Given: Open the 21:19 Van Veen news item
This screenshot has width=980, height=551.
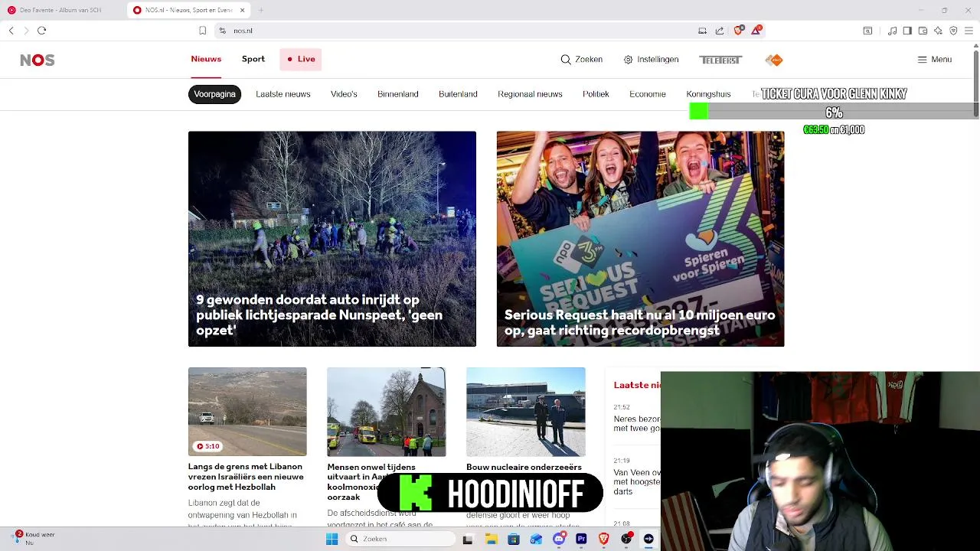Looking at the screenshot, I should pyautogui.click(x=636, y=477).
